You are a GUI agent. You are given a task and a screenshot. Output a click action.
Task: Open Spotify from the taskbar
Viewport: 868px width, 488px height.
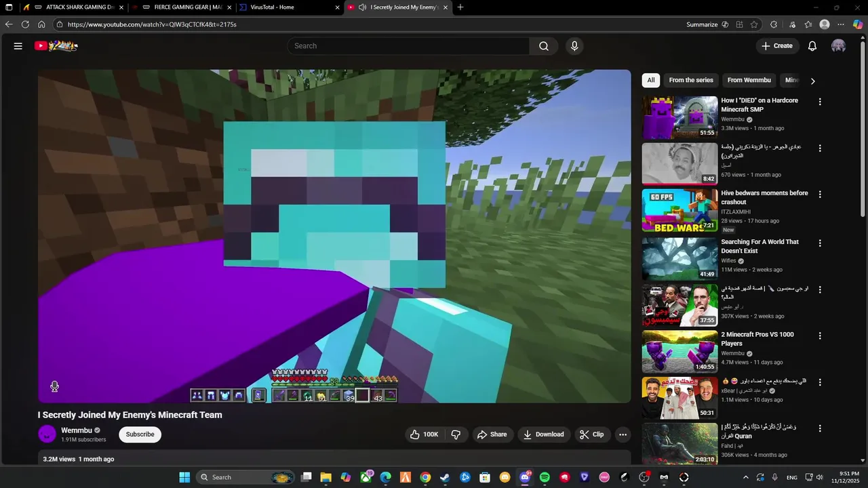point(545,477)
